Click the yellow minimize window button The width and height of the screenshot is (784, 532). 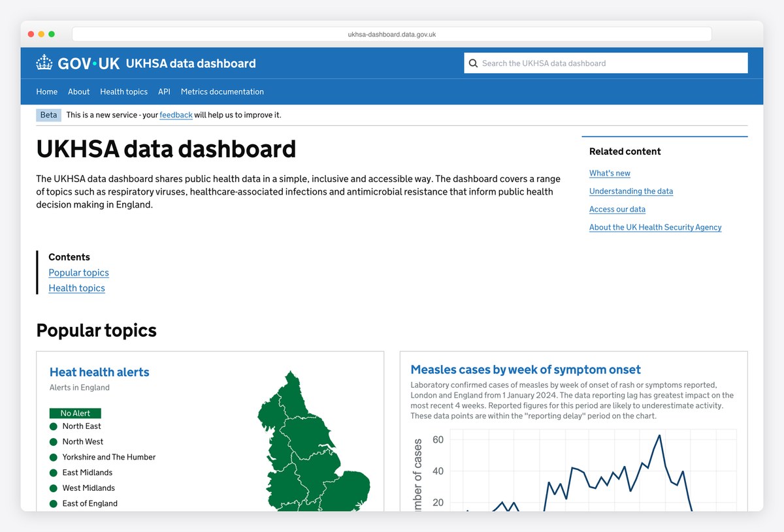click(41, 34)
